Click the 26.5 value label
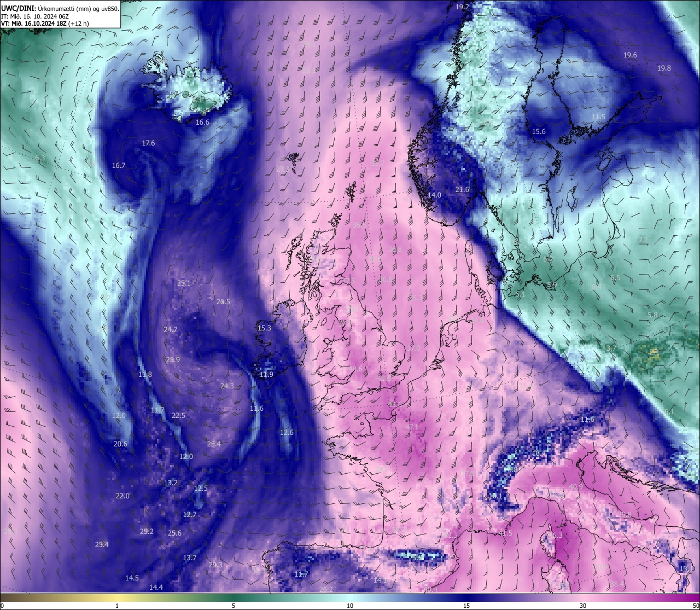The height and width of the screenshot is (610, 700). point(223,302)
